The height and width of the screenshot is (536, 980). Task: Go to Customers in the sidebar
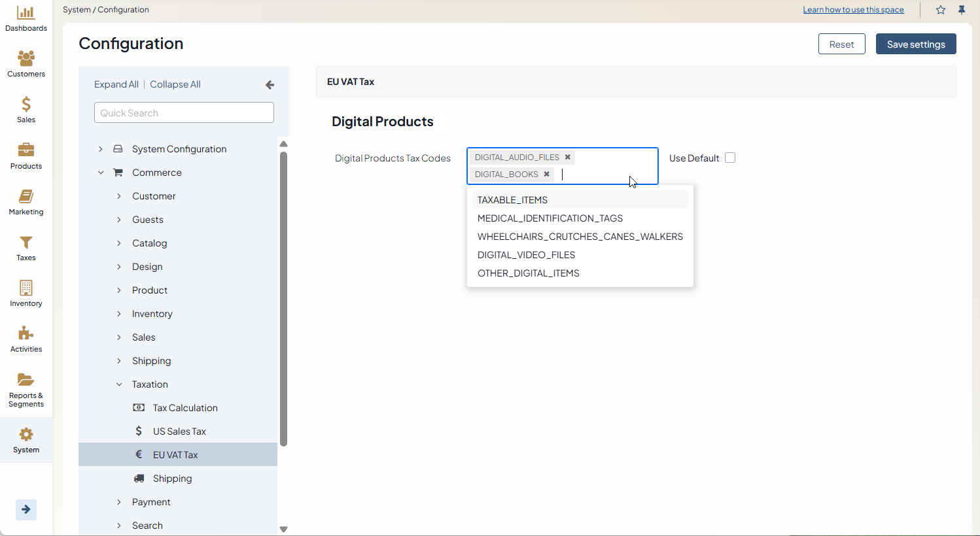tap(26, 64)
